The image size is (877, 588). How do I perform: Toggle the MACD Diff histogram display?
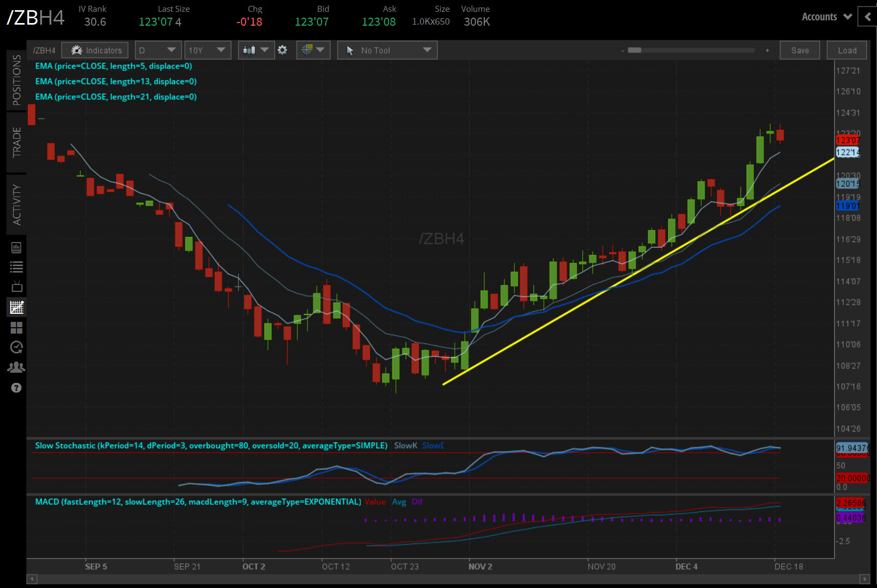(x=417, y=502)
